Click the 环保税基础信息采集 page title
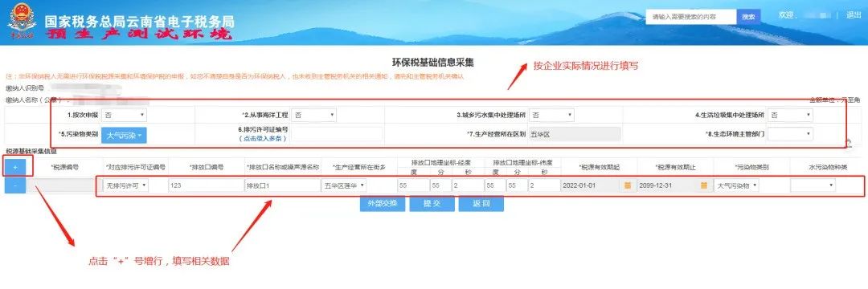The width and height of the screenshot is (868, 289). (433, 63)
